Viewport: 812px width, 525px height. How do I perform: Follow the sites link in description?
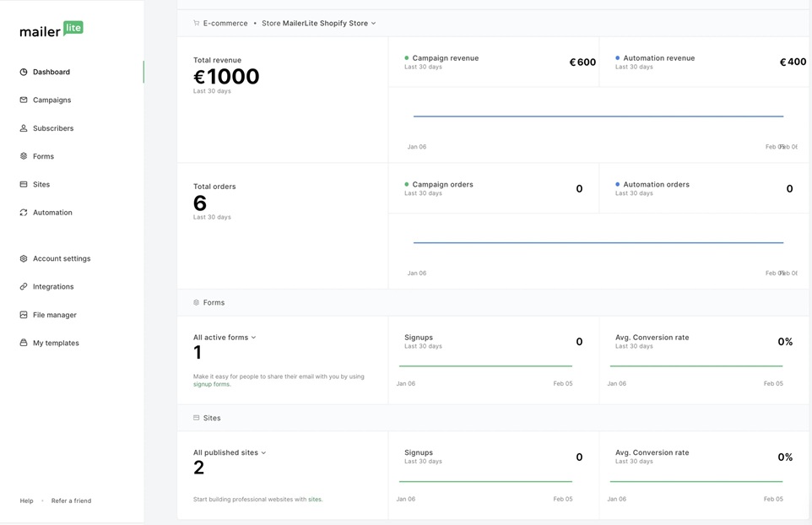click(x=315, y=499)
